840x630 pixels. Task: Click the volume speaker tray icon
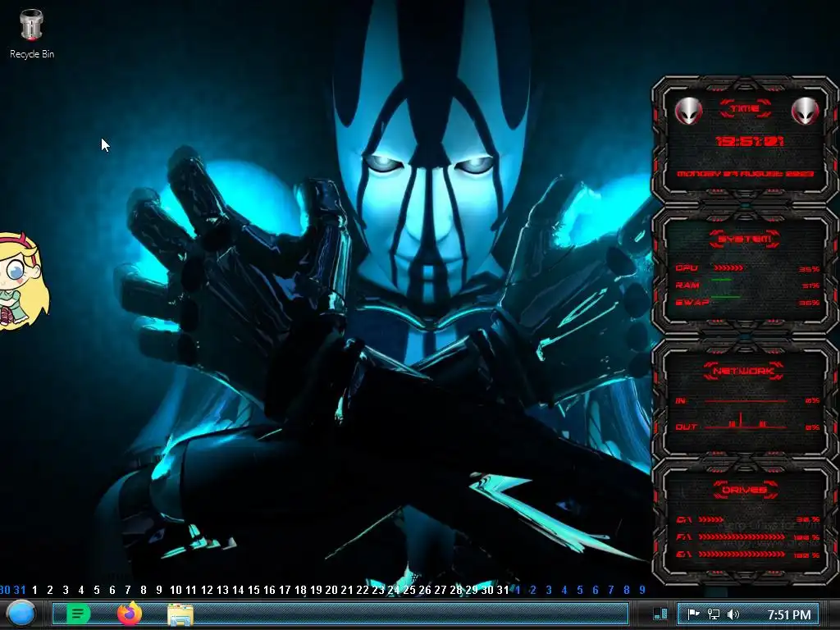coord(733,614)
